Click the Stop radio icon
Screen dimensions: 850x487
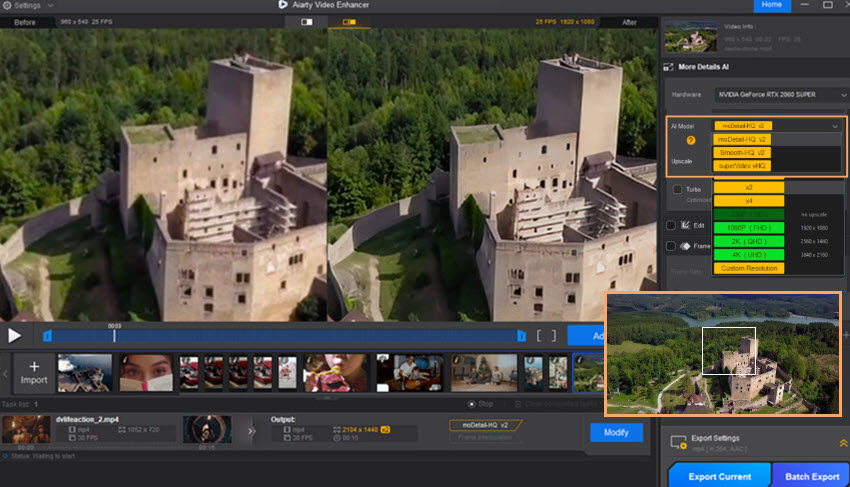[472, 404]
